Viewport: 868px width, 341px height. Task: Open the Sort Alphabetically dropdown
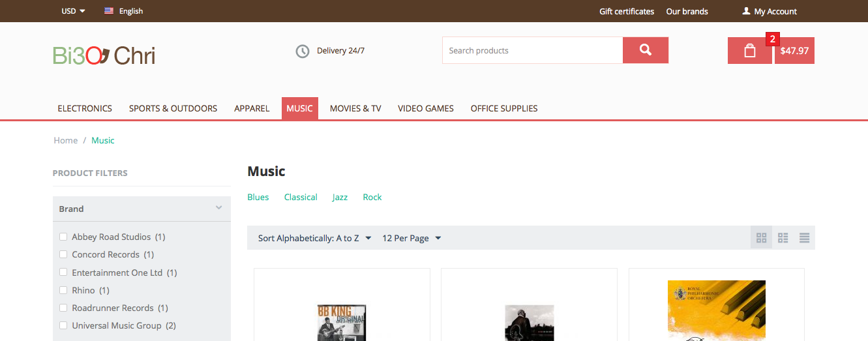(314, 238)
